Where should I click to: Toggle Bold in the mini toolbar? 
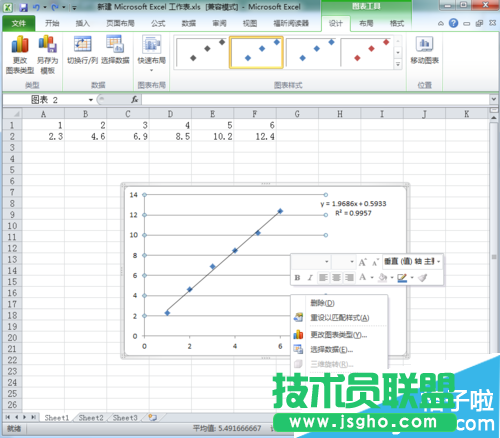pos(297,277)
